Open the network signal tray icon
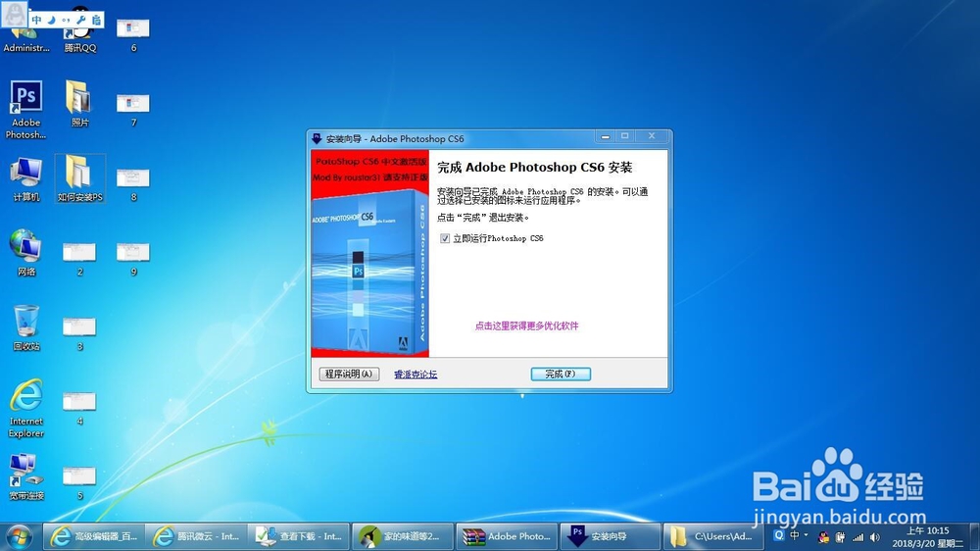 (858, 537)
